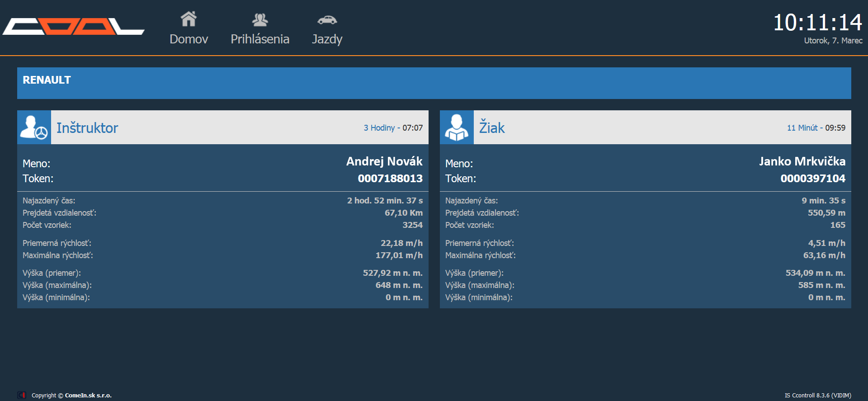Click the instructor steering wheel avatar icon
Image resolution: width=868 pixels, height=401 pixels.
(x=34, y=127)
